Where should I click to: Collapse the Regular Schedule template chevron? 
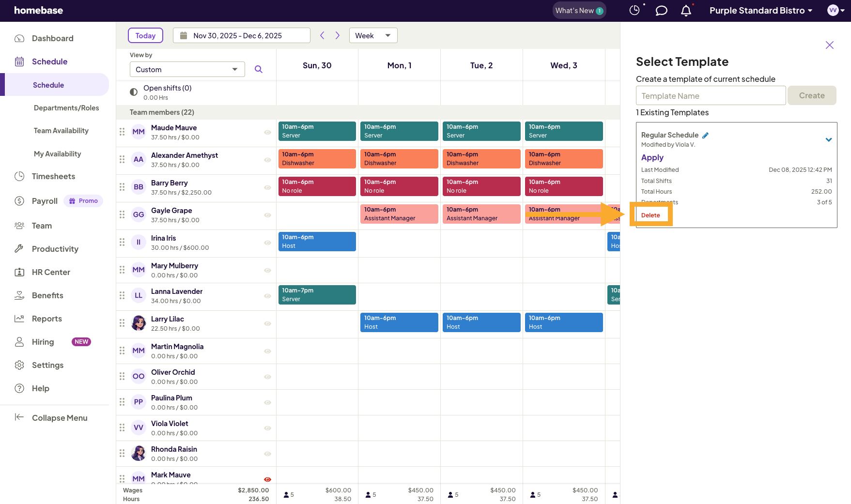[829, 140]
